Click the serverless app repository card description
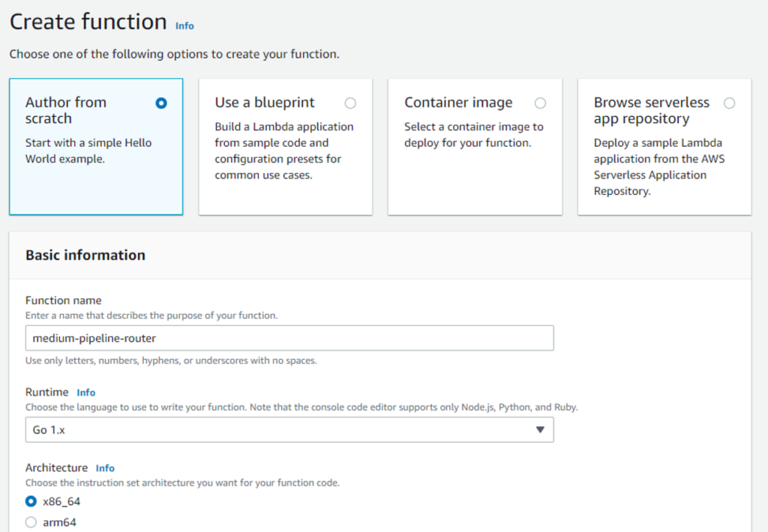The image size is (768, 532). 659,167
